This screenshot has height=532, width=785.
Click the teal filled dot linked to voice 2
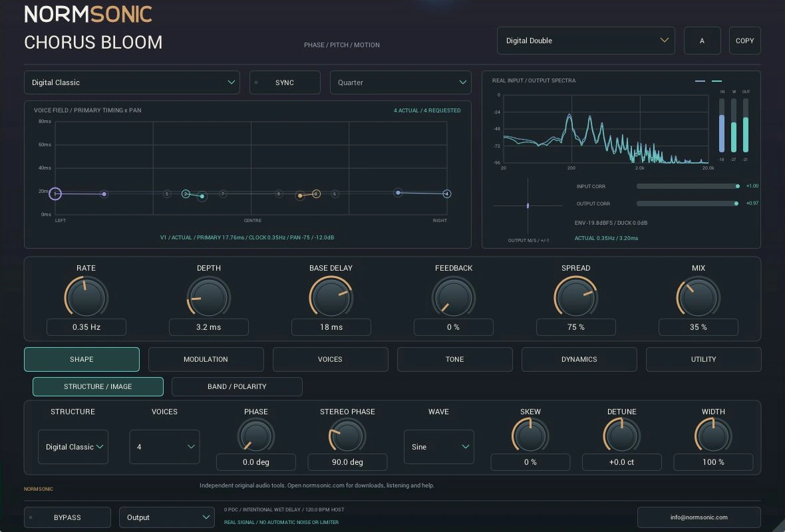tap(202, 196)
